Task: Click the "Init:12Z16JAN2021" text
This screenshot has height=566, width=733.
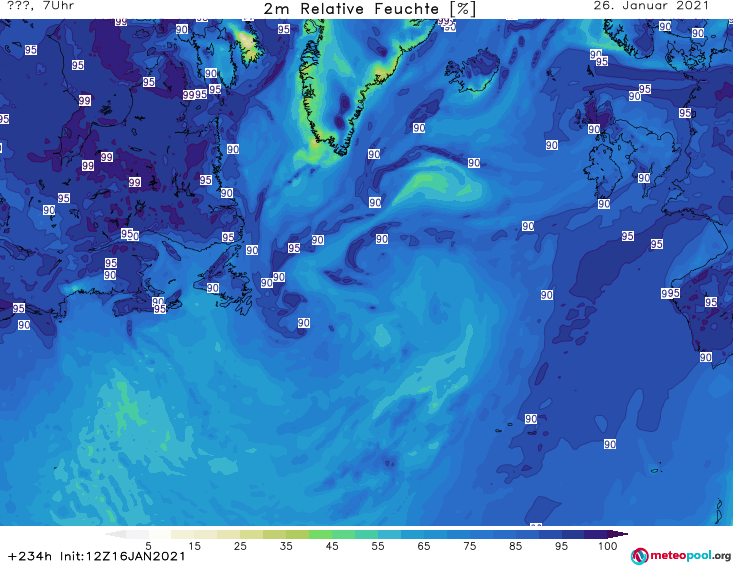Action: click(x=122, y=556)
